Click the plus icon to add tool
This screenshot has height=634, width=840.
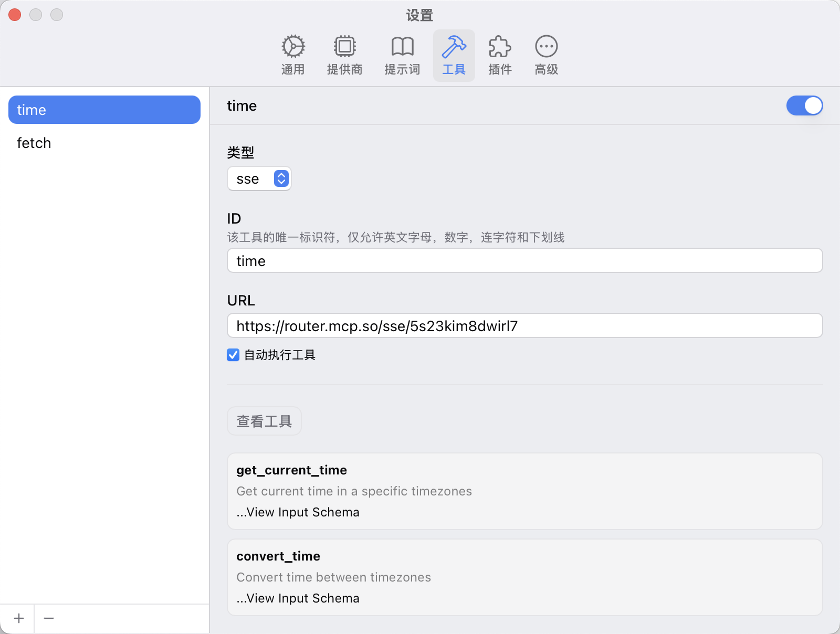19,618
